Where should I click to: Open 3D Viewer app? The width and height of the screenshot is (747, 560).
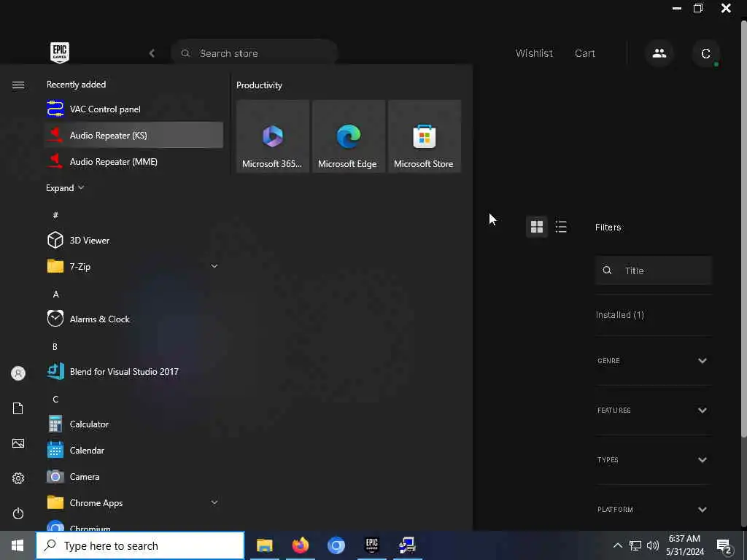(x=133, y=240)
